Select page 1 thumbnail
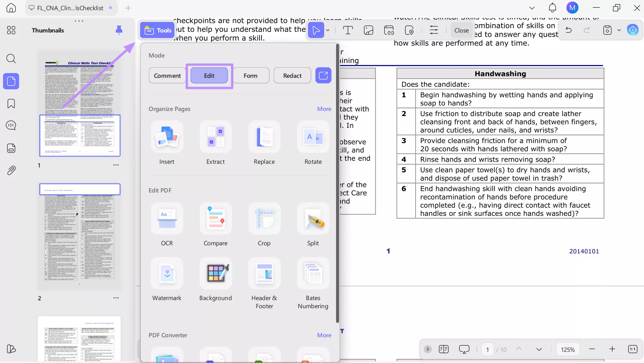Screen dimensions: 644x363 pyautogui.click(x=80, y=104)
